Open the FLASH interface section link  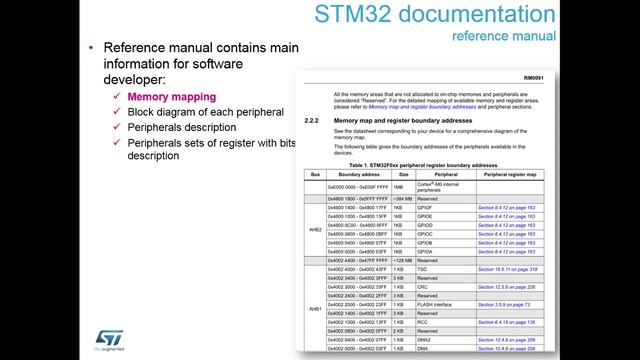click(x=504, y=305)
